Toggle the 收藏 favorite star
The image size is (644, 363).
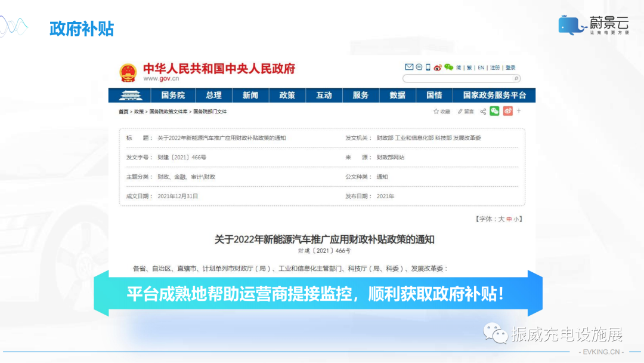439,111
